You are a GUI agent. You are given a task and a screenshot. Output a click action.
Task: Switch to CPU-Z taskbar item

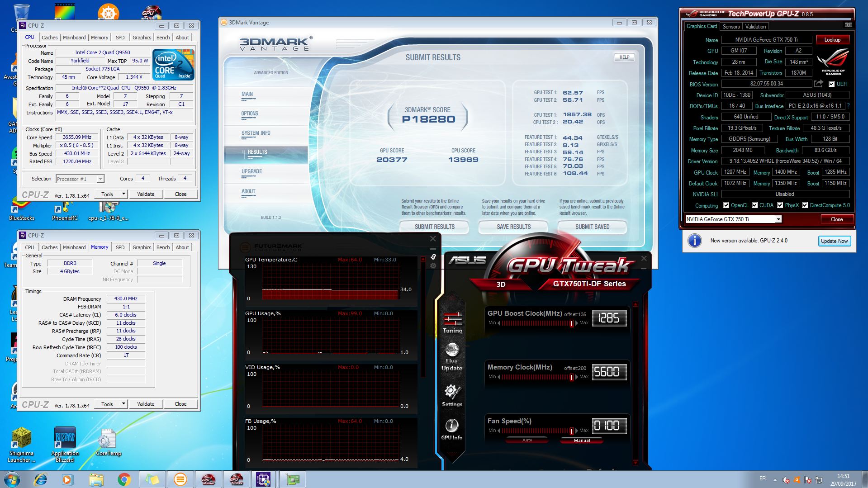point(264,479)
